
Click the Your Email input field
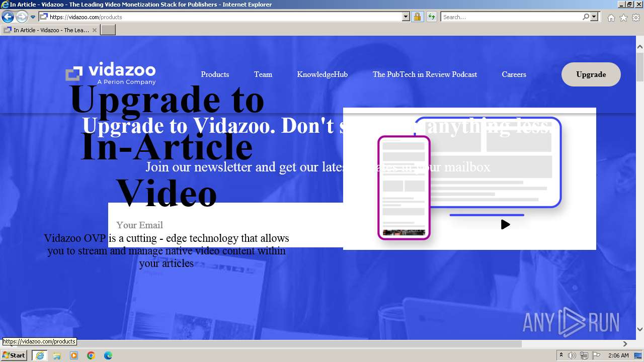pyautogui.click(x=225, y=225)
